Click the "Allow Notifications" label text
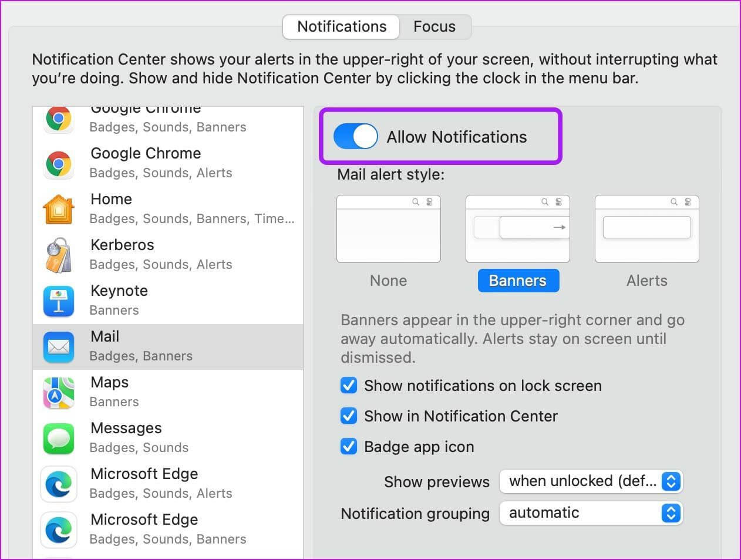 coord(457,137)
